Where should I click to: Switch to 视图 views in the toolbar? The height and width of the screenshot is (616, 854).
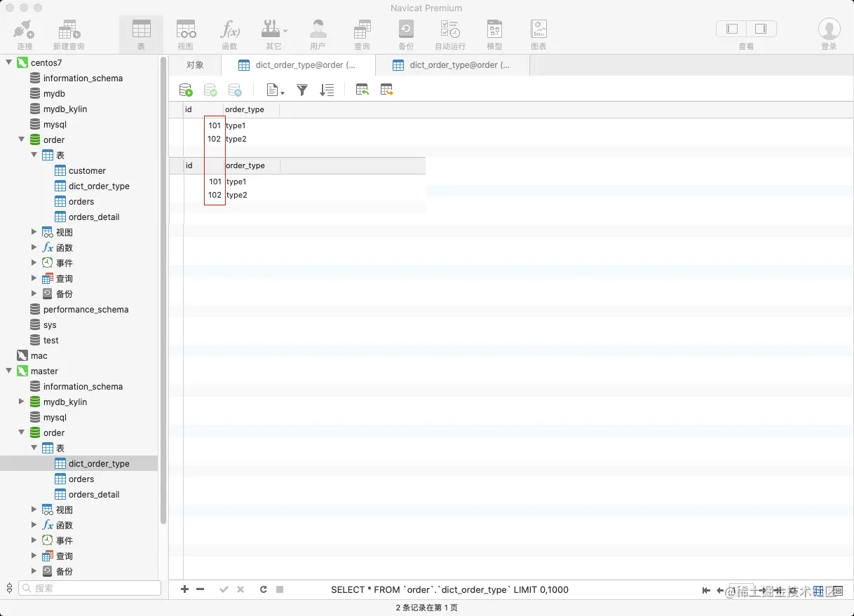pyautogui.click(x=185, y=34)
